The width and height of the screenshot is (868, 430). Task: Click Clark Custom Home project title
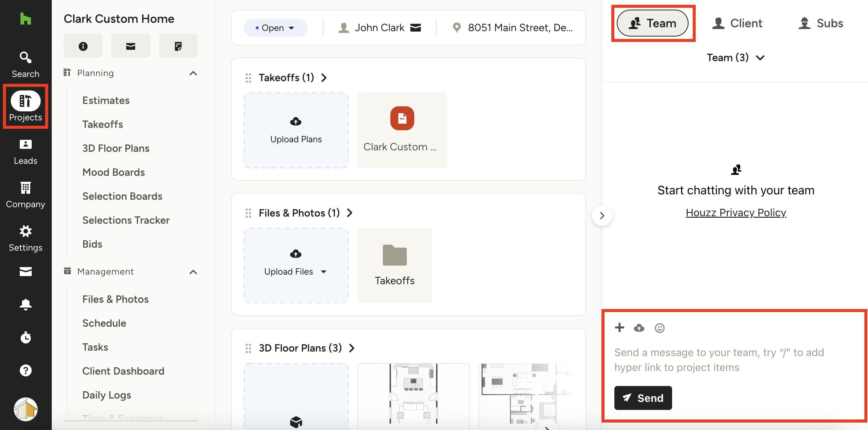[119, 19]
